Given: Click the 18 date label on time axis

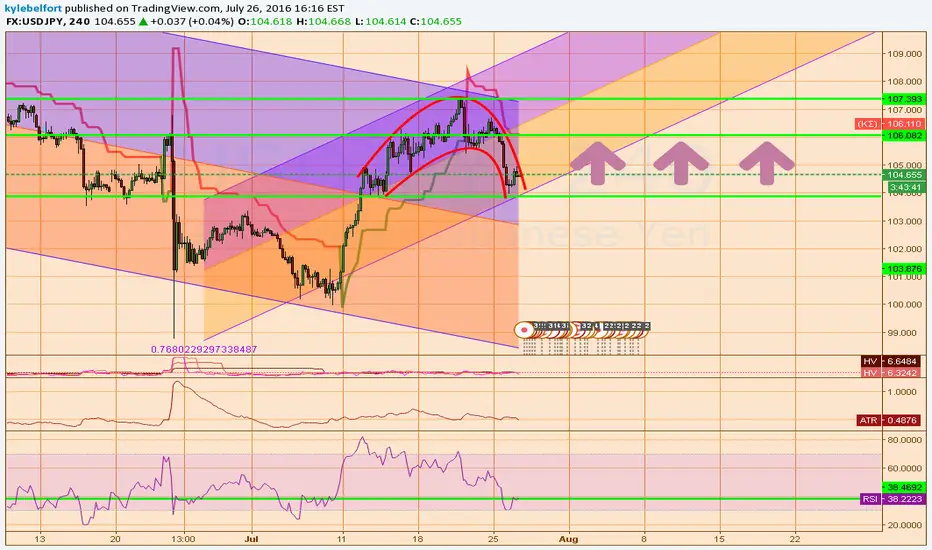Looking at the screenshot, I should click(418, 539).
